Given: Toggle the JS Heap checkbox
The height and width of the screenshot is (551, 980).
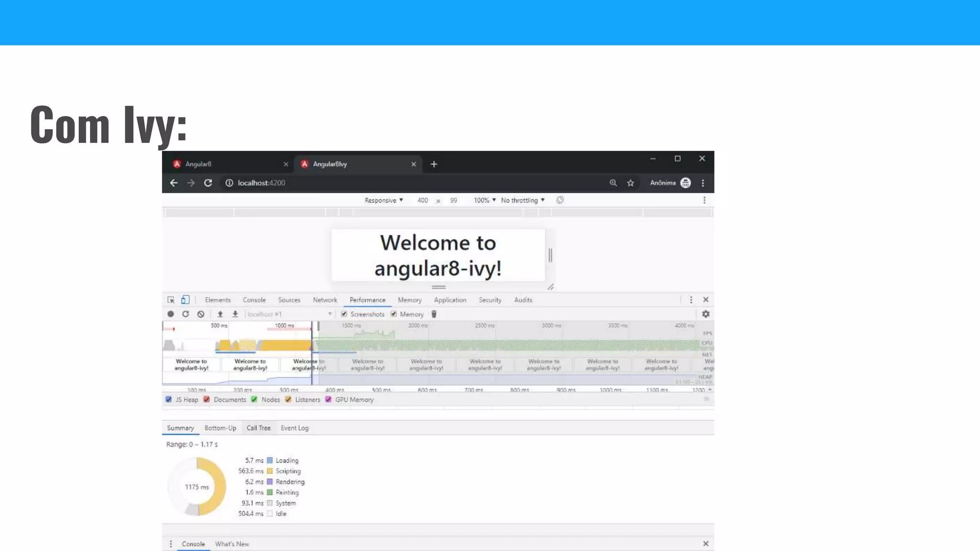Looking at the screenshot, I should (x=168, y=399).
